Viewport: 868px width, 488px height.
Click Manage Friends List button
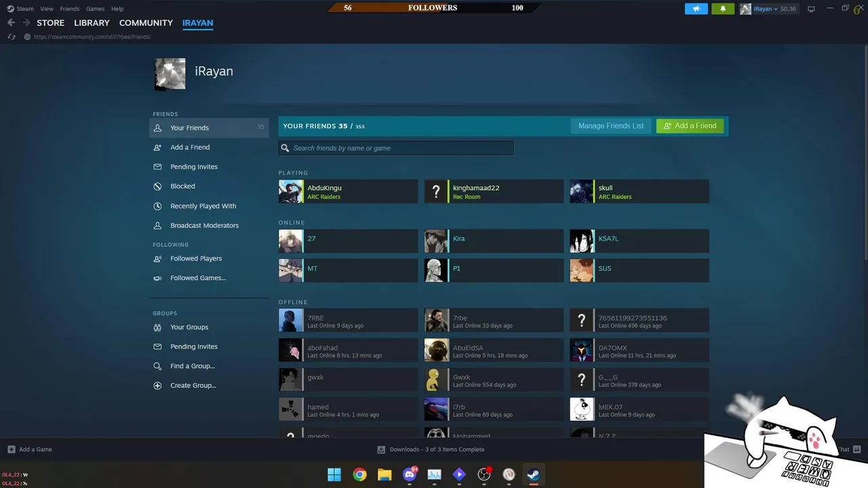click(x=611, y=125)
